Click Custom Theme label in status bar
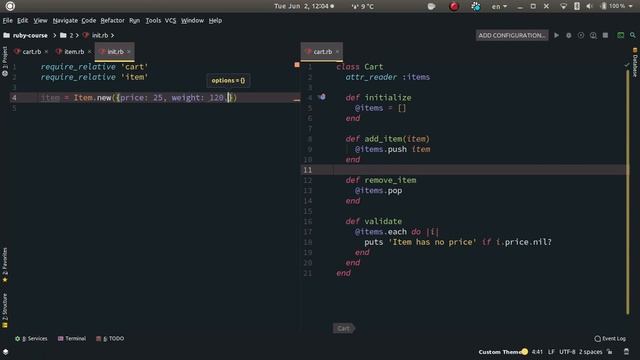 (x=500, y=351)
